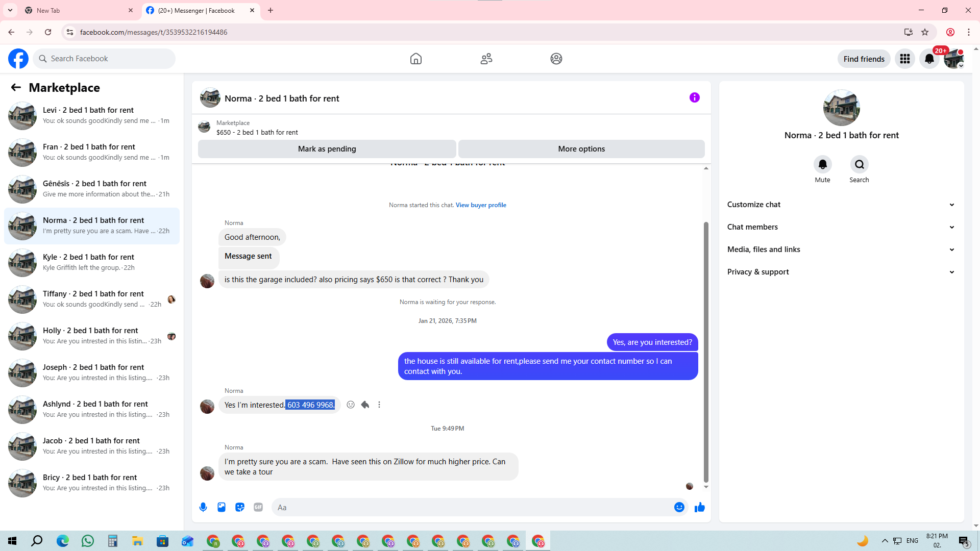Open the purple conversation information icon

point(694,97)
